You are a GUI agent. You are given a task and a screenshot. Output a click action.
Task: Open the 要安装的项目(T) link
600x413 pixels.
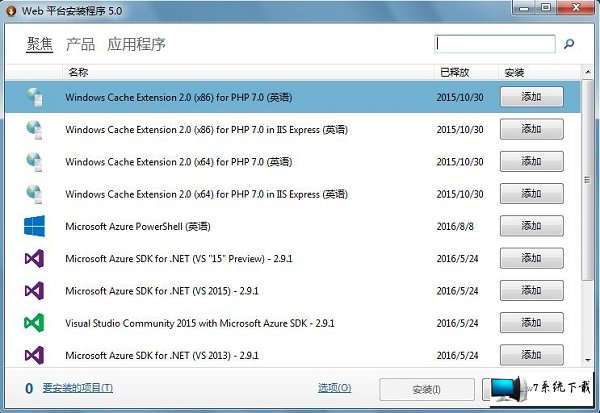click(x=78, y=388)
